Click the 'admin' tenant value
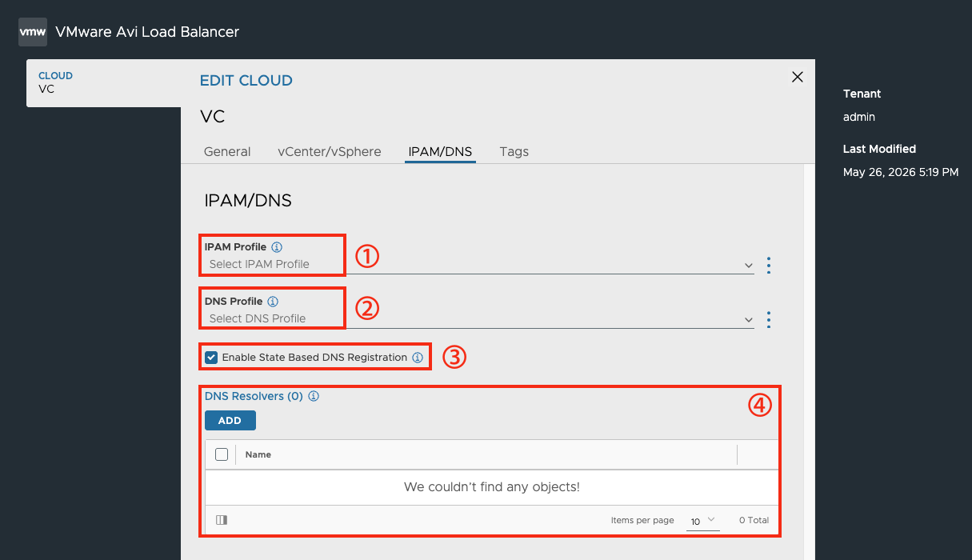Viewport: 972px width, 560px height. [859, 117]
